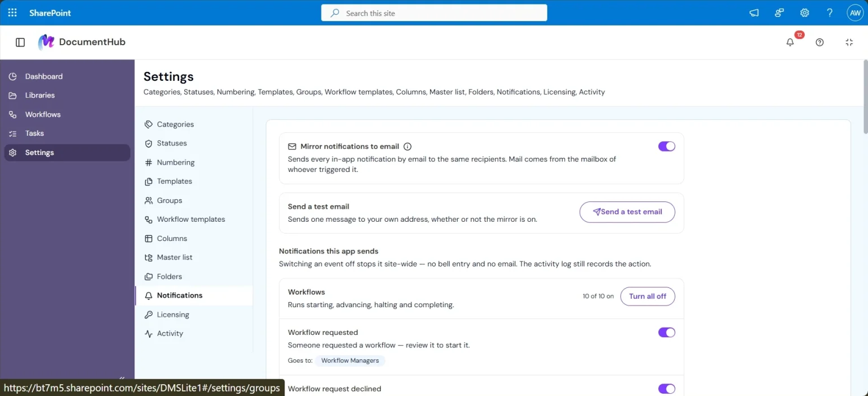Click the exit full-width collapse icon

pyautogui.click(x=849, y=42)
